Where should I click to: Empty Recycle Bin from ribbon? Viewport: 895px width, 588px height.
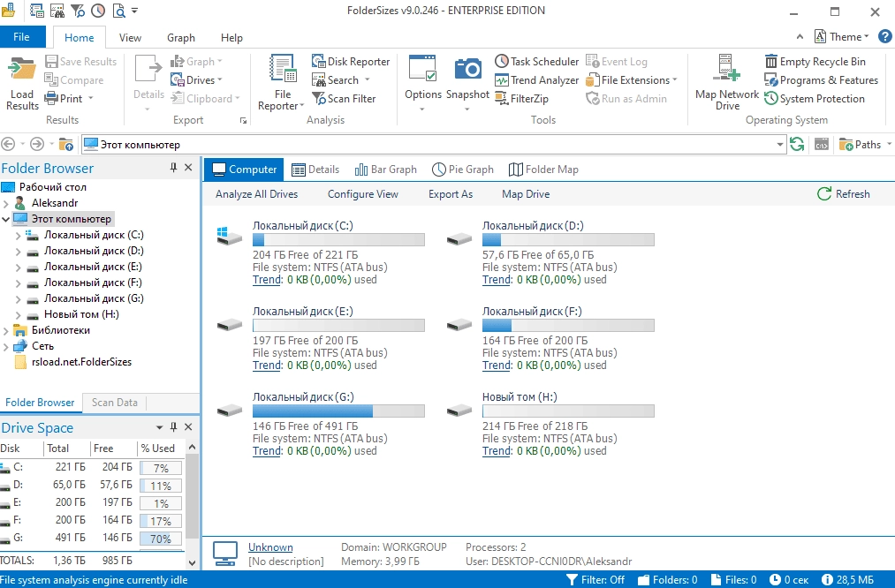pyautogui.click(x=815, y=62)
